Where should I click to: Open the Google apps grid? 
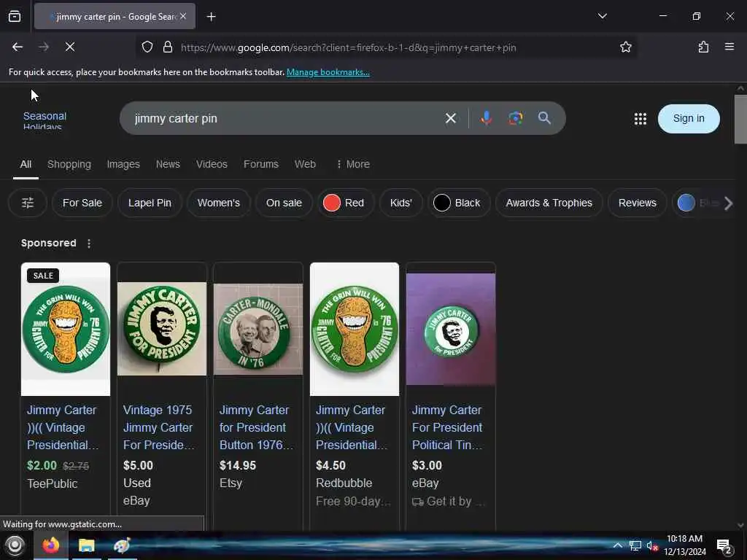tap(640, 119)
